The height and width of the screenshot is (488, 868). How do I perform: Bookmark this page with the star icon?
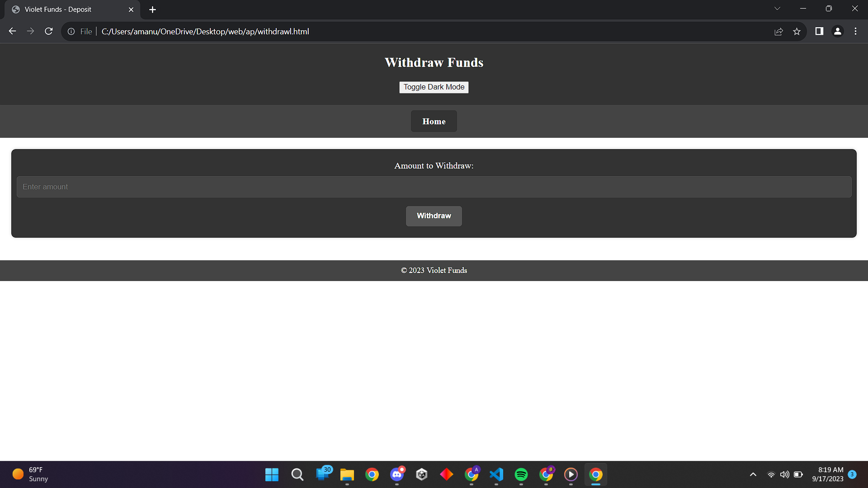coord(797,31)
